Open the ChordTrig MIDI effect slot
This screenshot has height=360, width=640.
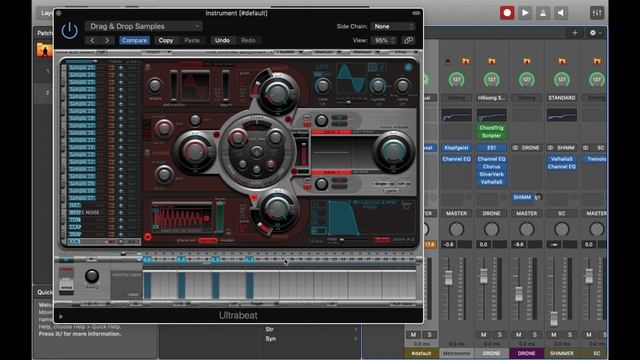491,128
